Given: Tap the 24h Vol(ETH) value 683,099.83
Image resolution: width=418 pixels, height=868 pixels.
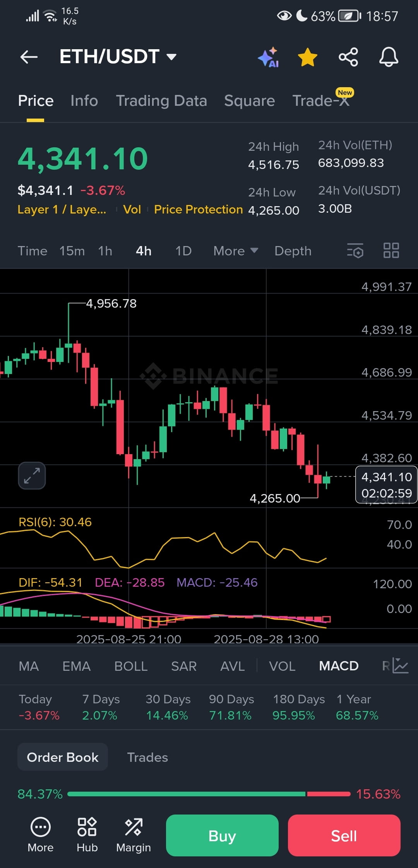Looking at the screenshot, I should (x=351, y=163).
